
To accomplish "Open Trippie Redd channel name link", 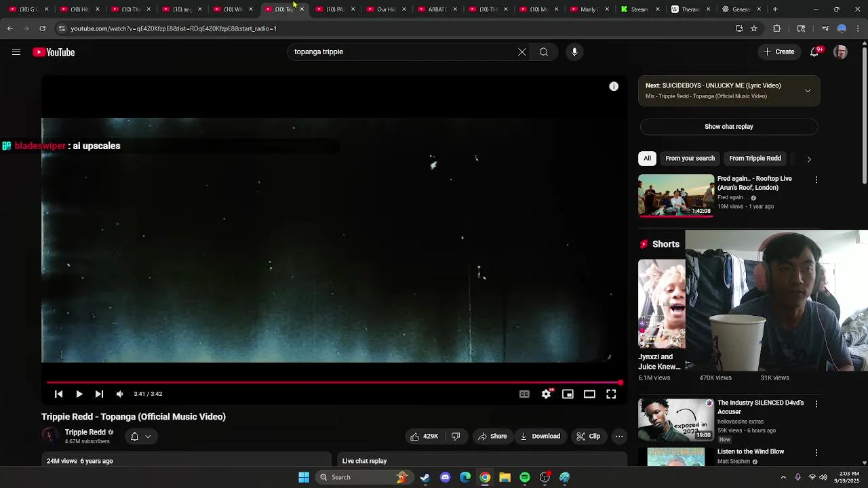I will [85, 432].
